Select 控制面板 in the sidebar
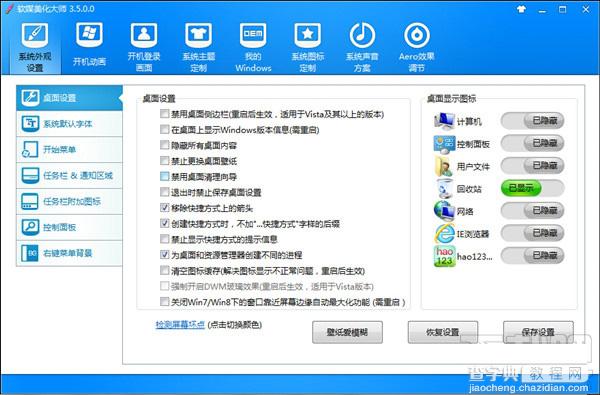The width and height of the screenshot is (600, 395). click(x=69, y=227)
